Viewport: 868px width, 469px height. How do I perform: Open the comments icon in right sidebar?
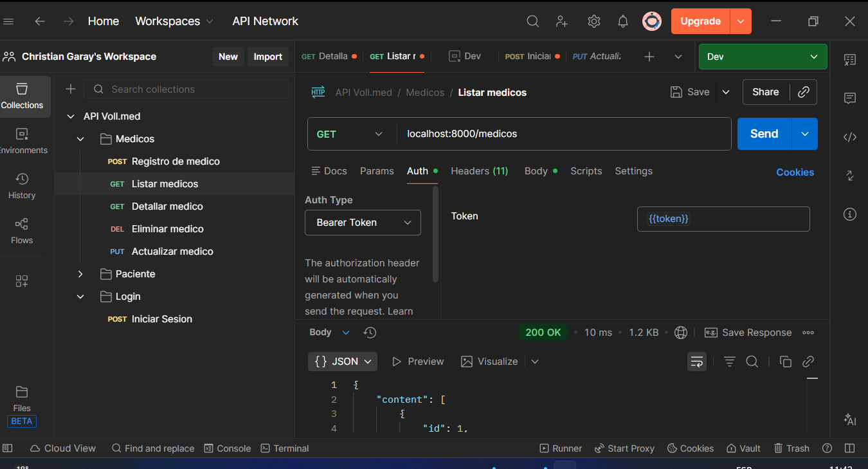tap(849, 98)
